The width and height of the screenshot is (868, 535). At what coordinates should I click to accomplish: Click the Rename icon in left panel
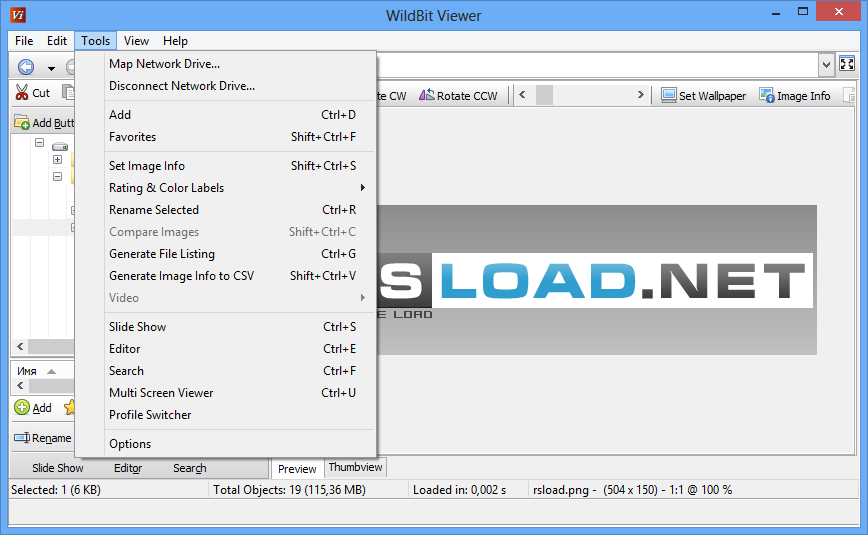22,438
